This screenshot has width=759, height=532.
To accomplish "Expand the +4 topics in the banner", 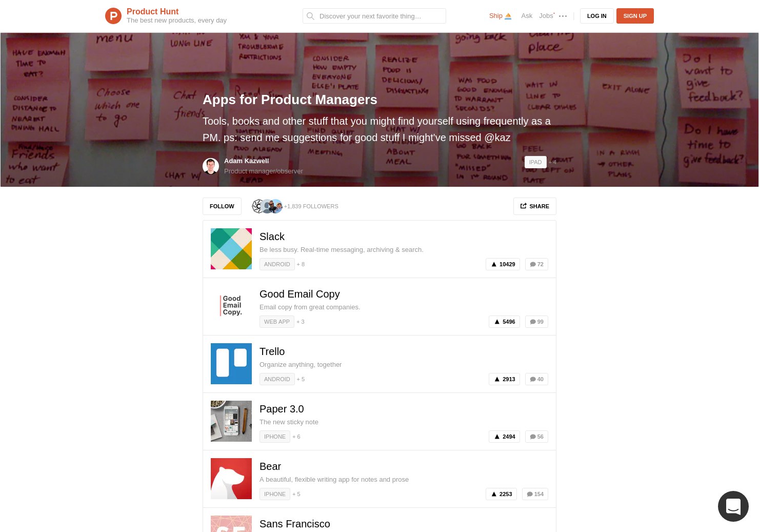I will coord(552,162).
